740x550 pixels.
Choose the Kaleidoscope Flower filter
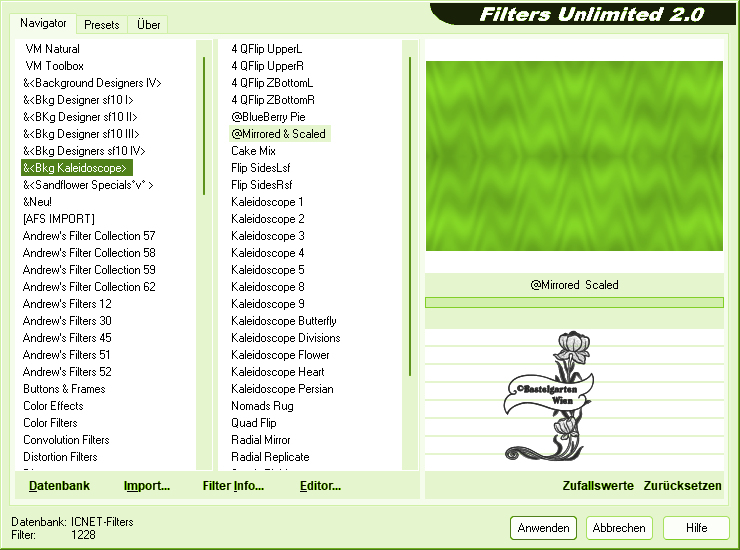[280, 355]
